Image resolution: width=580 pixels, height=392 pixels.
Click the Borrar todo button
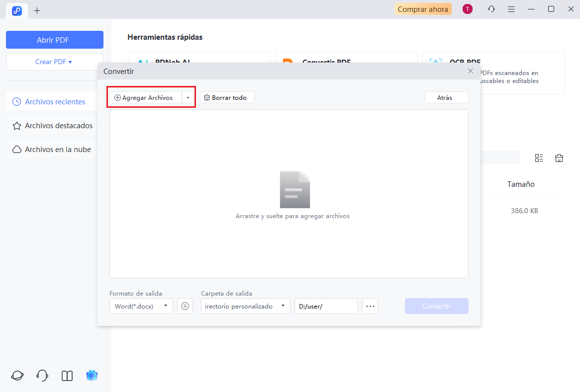[x=227, y=97]
